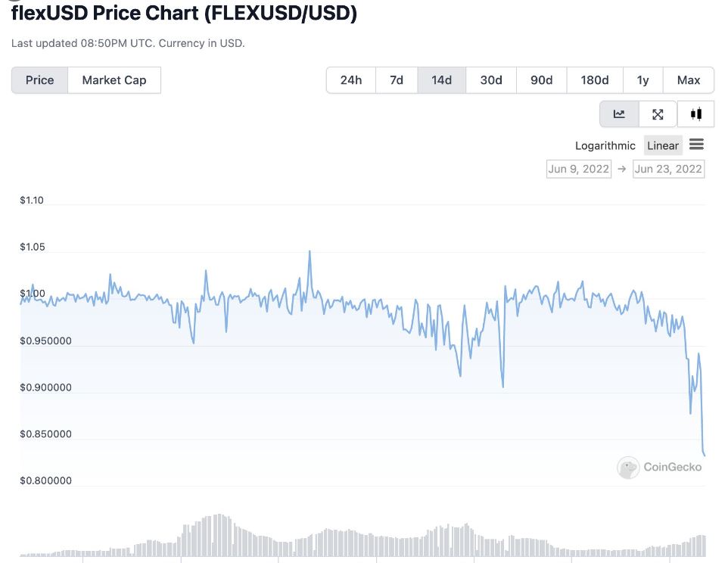
Task: Click the volume bars at chart bottom
Action: coord(363,541)
